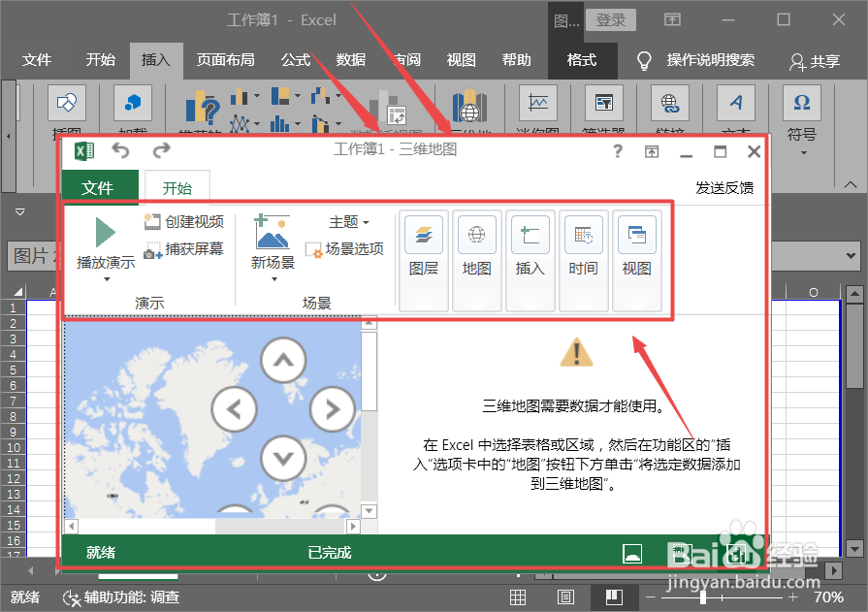Open Excel Insert (插入) tab
Viewport: 868px width, 612px height.
[x=155, y=60]
